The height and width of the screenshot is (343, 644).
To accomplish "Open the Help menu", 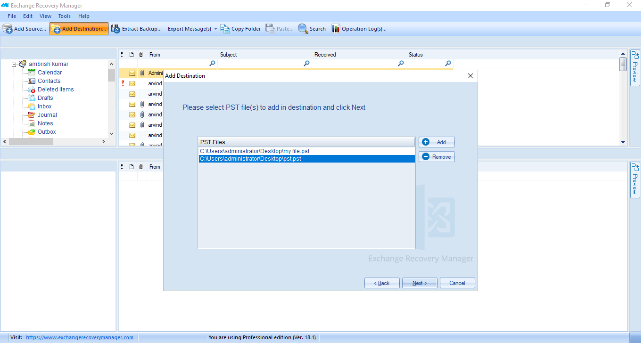I will click(x=84, y=16).
